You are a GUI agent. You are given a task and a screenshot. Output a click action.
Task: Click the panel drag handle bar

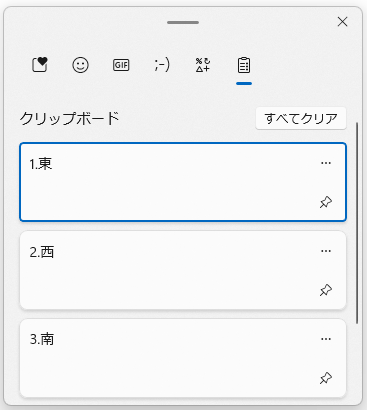pos(183,22)
